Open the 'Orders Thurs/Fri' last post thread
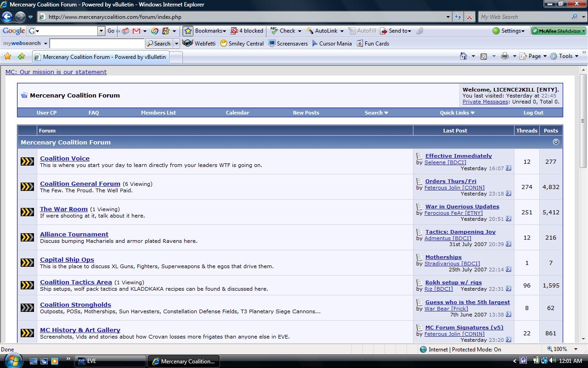Viewport: 588px width, 368px height. coord(451,181)
